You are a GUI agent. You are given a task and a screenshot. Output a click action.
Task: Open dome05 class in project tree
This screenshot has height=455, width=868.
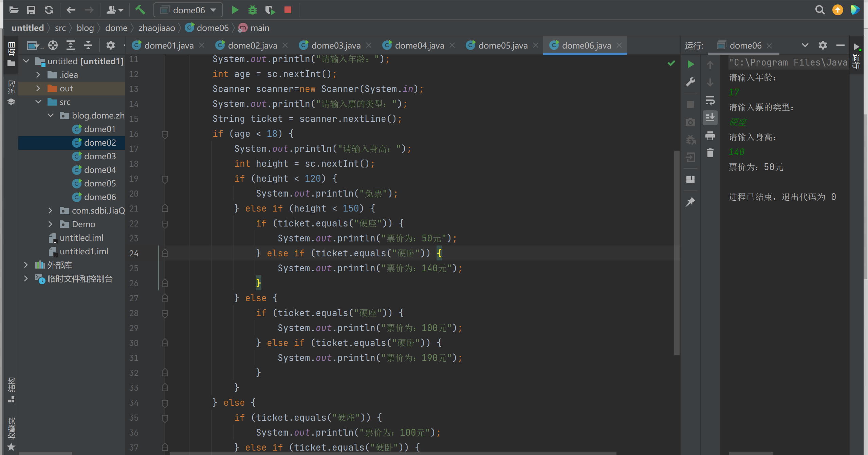99,183
